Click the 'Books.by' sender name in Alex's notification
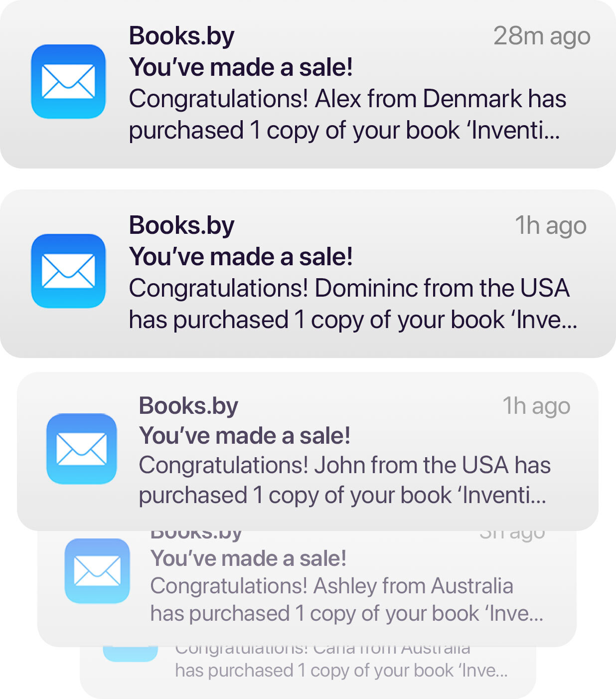 (x=181, y=36)
